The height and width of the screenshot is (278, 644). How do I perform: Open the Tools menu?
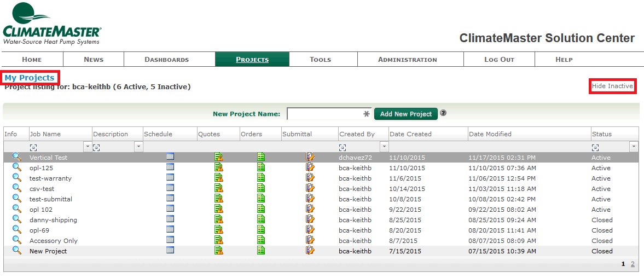320,60
